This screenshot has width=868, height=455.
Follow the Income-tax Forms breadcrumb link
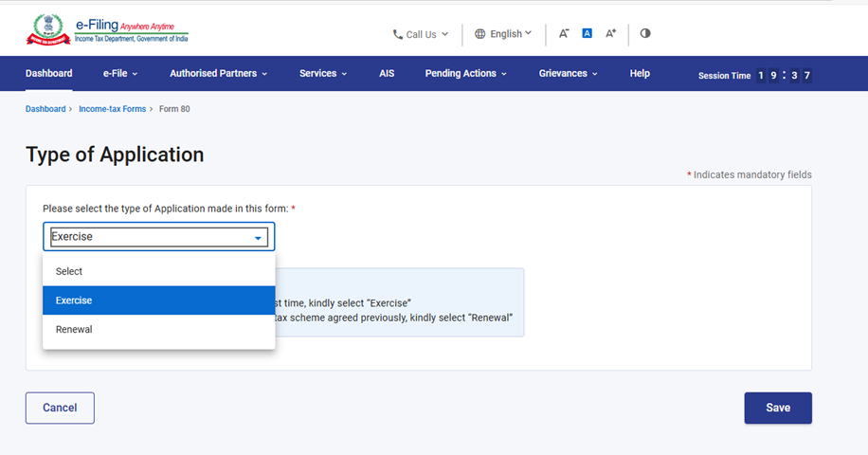tap(112, 109)
